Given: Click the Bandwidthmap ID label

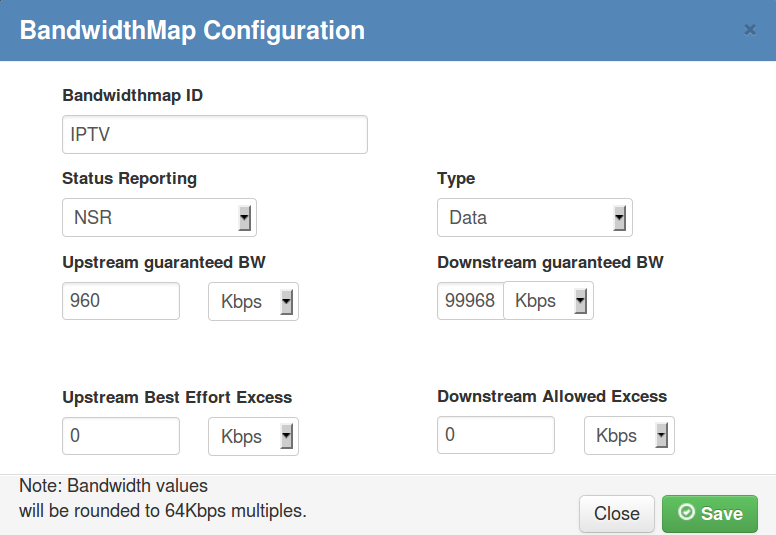Looking at the screenshot, I should pyautogui.click(x=133, y=95).
